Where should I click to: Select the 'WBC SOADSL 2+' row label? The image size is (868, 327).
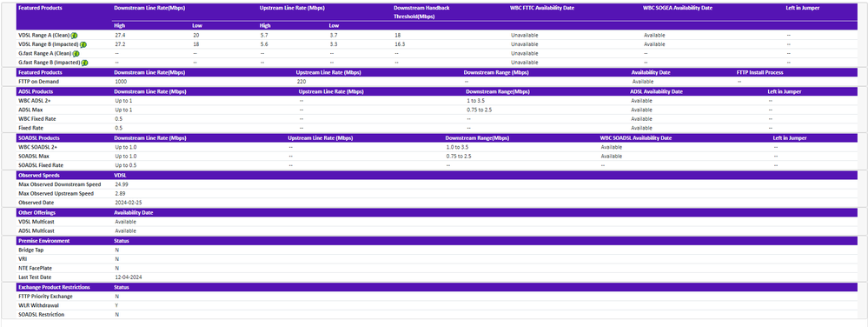[x=38, y=147]
